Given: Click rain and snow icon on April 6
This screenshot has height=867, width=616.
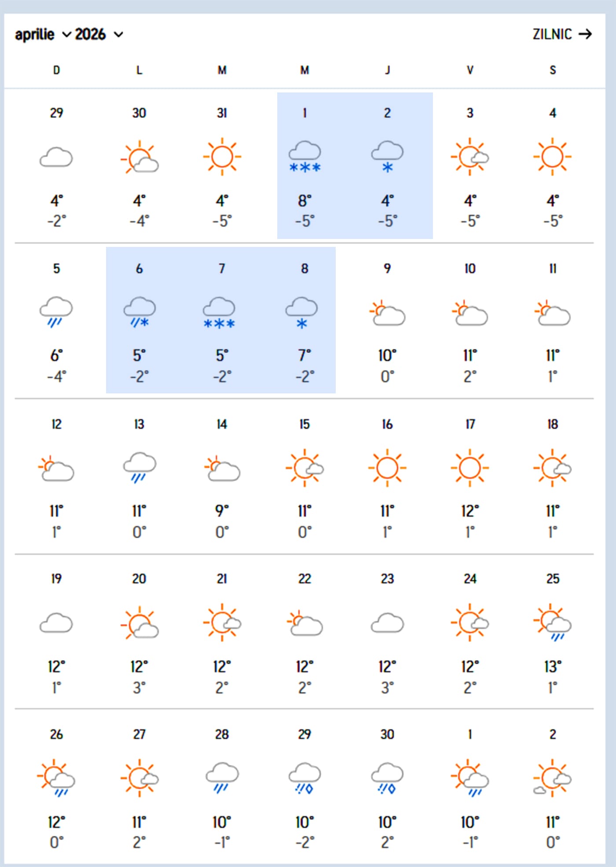Looking at the screenshot, I should pos(139,312).
